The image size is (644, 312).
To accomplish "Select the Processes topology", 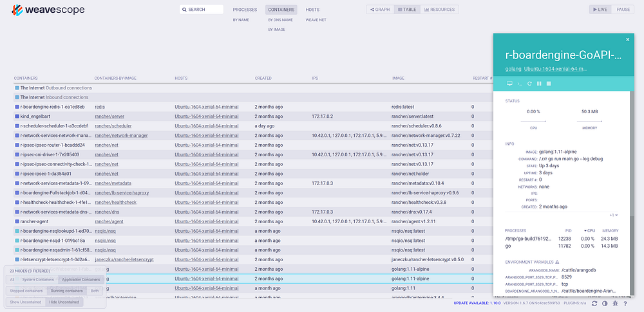I will coord(245,10).
